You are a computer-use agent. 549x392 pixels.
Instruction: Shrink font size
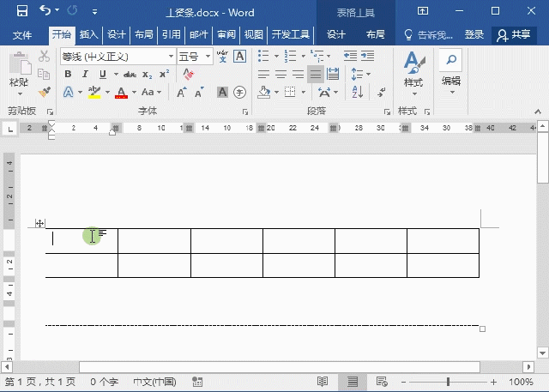199,93
